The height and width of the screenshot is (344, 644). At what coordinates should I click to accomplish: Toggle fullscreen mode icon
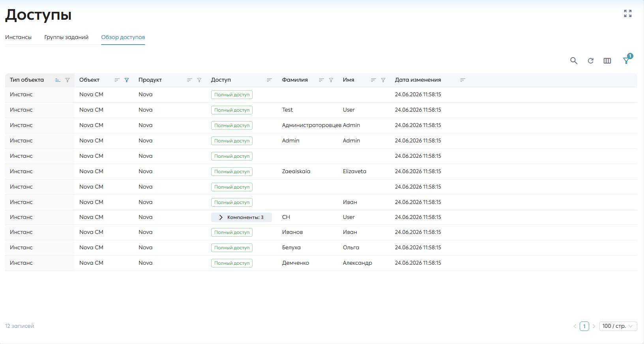[x=628, y=13]
